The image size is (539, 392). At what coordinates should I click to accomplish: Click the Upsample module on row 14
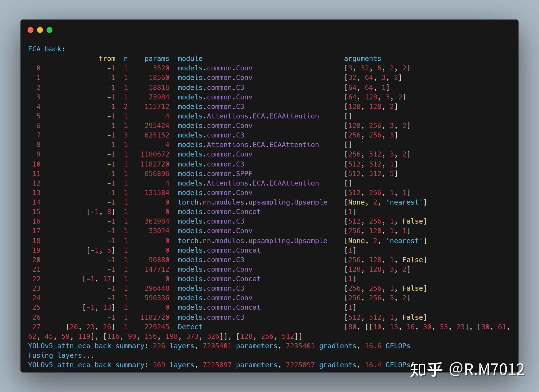point(252,202)
